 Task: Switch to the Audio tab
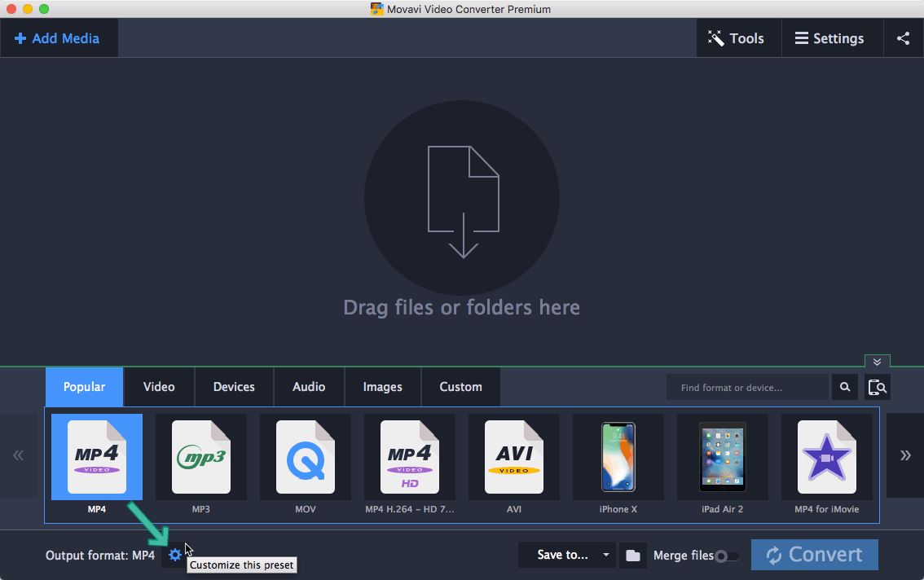tap(309, 387)
